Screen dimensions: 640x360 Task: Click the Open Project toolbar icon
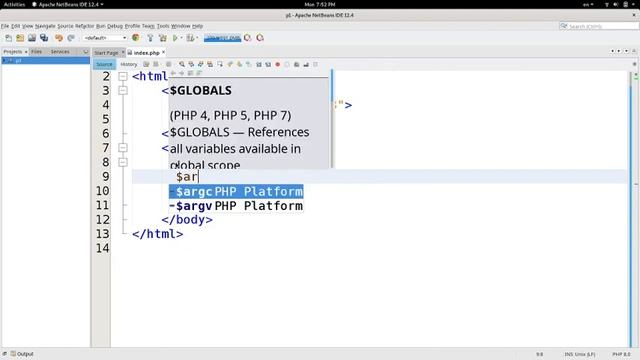point(32,38)
